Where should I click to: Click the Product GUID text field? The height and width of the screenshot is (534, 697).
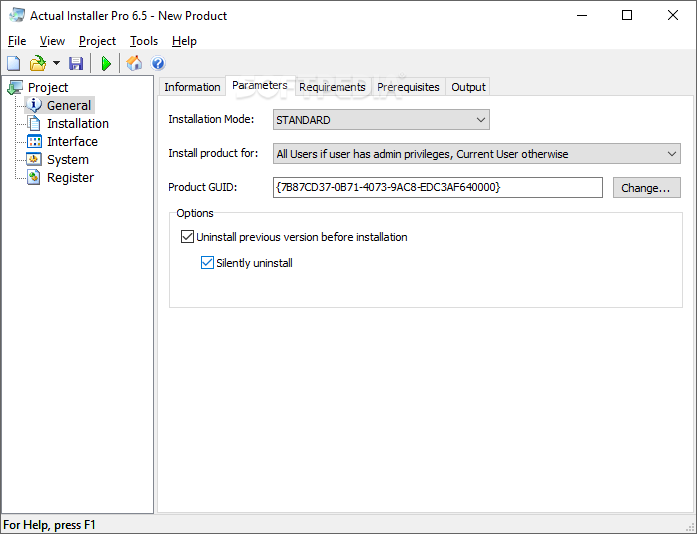click(x=437, y=187)
